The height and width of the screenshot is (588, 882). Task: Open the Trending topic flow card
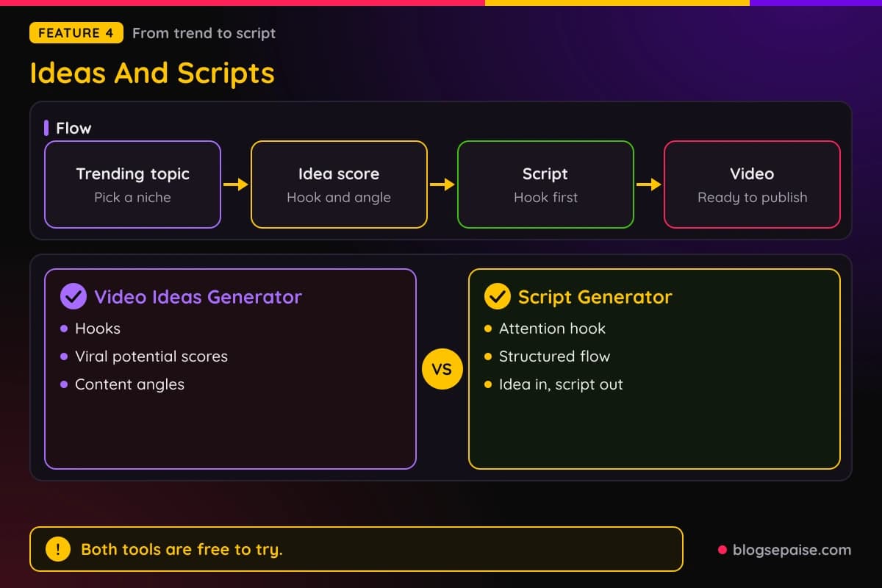pyautogui.click(x=132, y=184)
